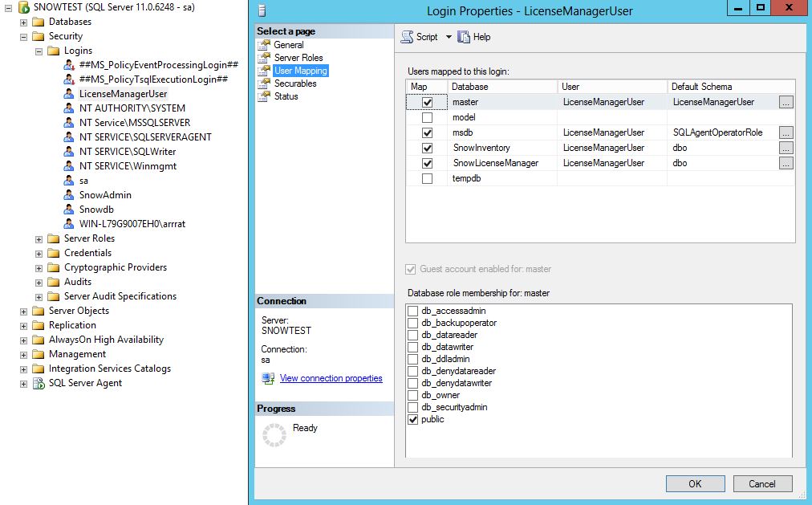Collapse the SNOWTEST server node
The image size is (812, 505).
coord(8,8)
